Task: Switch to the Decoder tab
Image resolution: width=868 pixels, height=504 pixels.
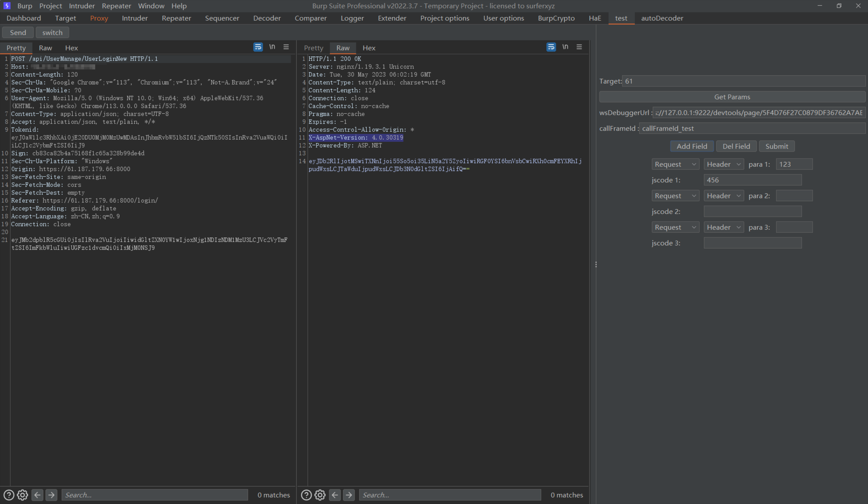Action: (x=267, y=18)
